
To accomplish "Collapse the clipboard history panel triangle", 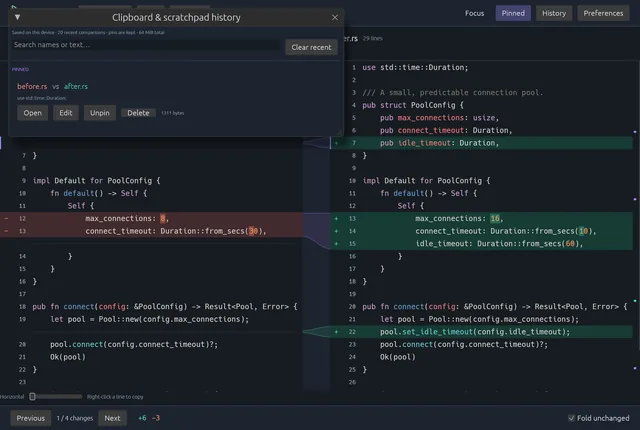I will pos(18,17).
